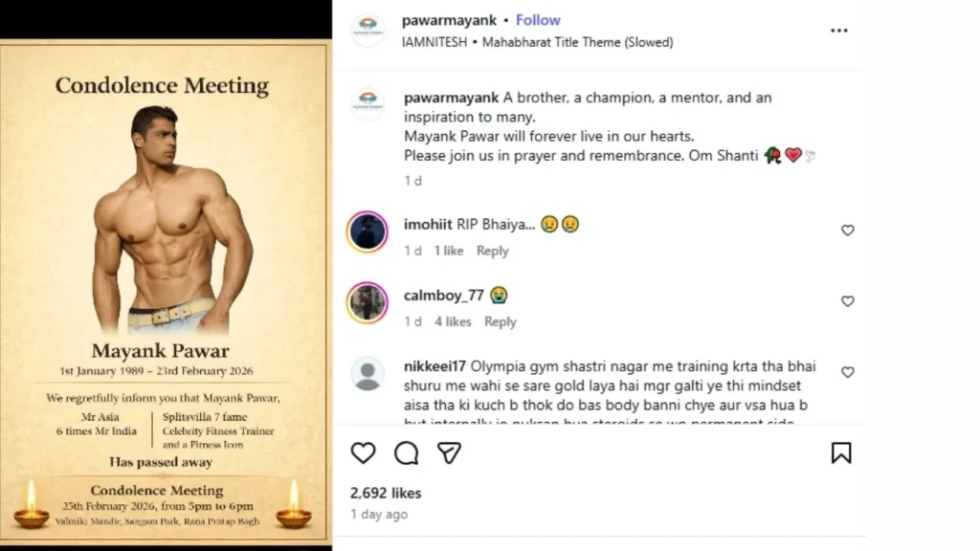
Task: Like the post with the heart icon
Action: point(363,452)
